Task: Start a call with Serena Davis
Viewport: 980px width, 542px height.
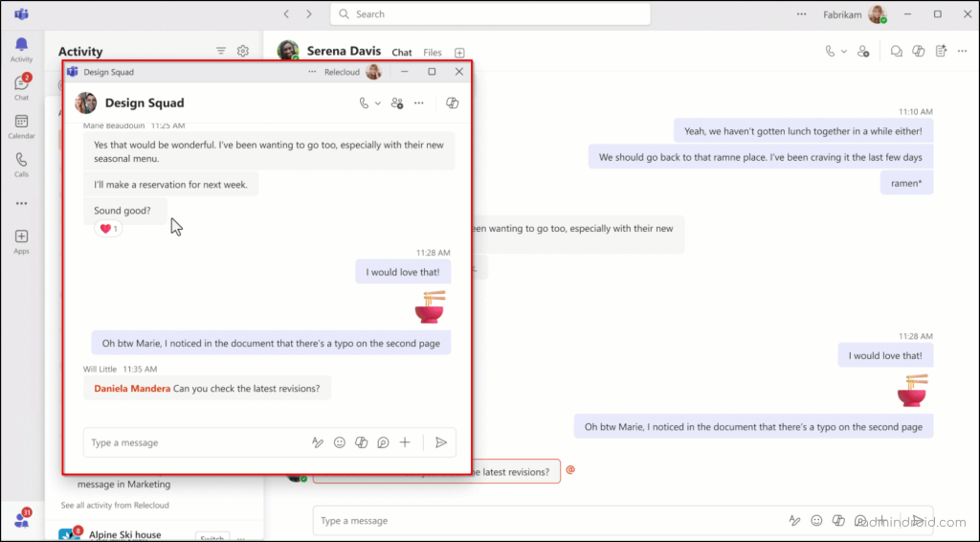Action: pos(830,52)
